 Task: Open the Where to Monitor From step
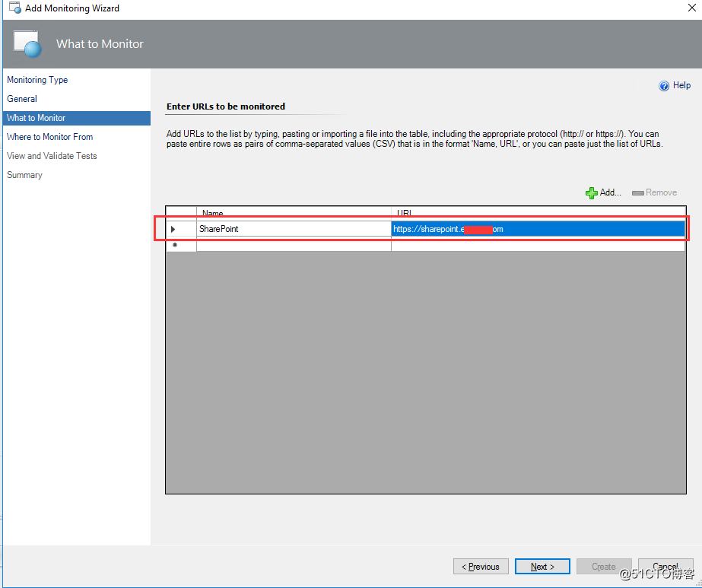tap(49, 137)
